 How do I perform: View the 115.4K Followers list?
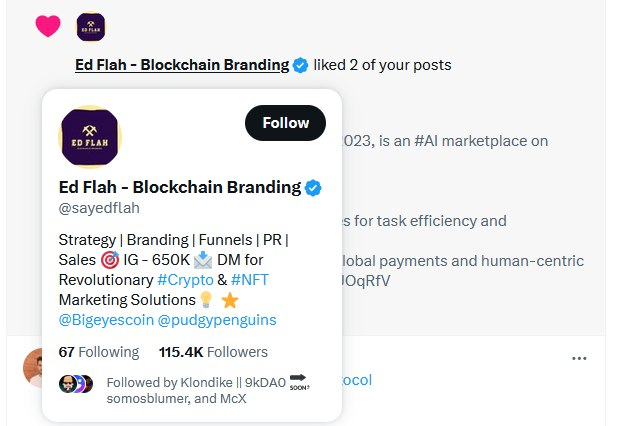(x=213, y=352)
